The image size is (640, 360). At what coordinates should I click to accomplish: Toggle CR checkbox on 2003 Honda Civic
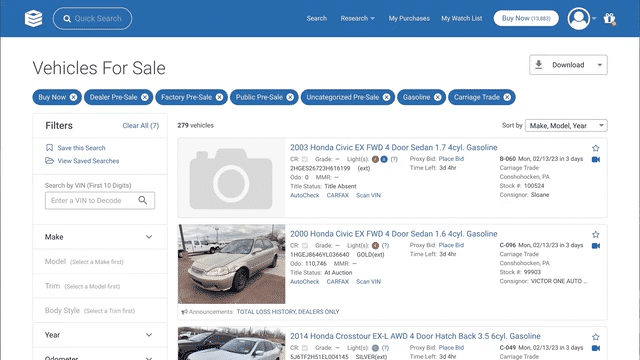click(x=305, y=159)
